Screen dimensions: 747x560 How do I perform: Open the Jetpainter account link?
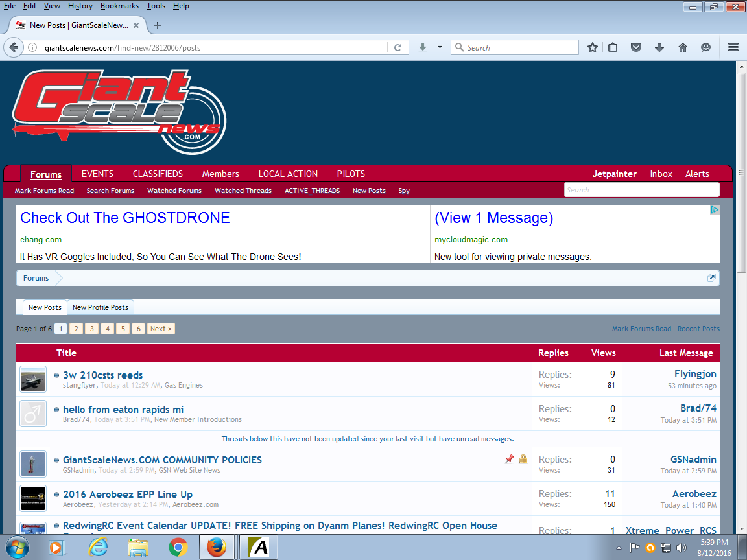(614, 174)
